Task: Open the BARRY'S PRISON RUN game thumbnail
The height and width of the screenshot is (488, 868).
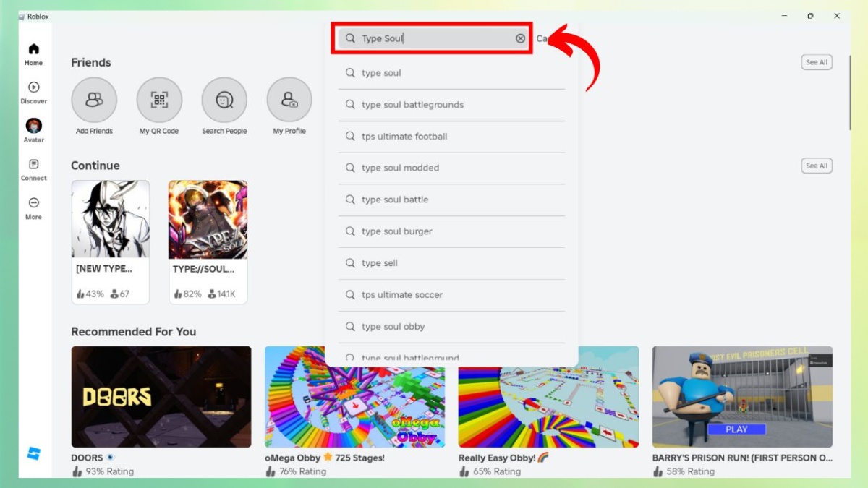Action: pyautogui.click(x=742, y=396)
